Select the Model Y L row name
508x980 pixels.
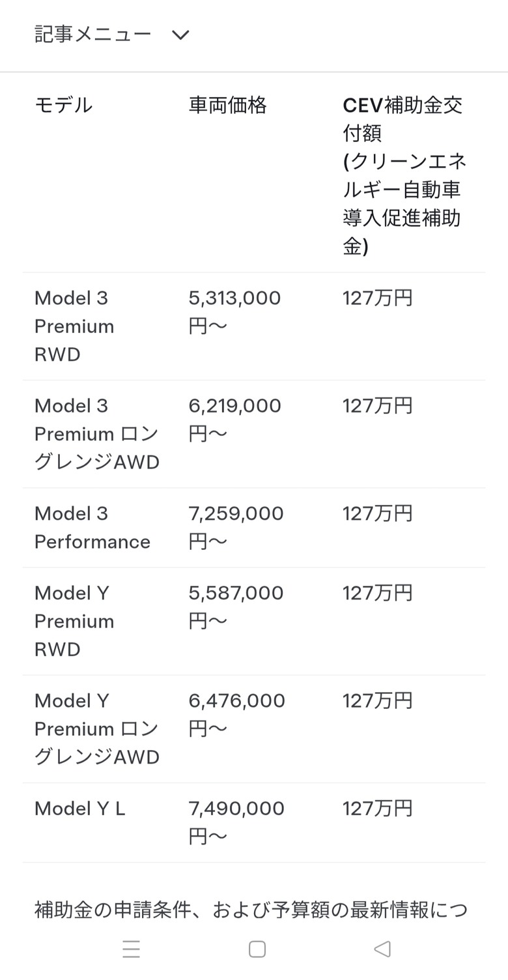[80, 809]
